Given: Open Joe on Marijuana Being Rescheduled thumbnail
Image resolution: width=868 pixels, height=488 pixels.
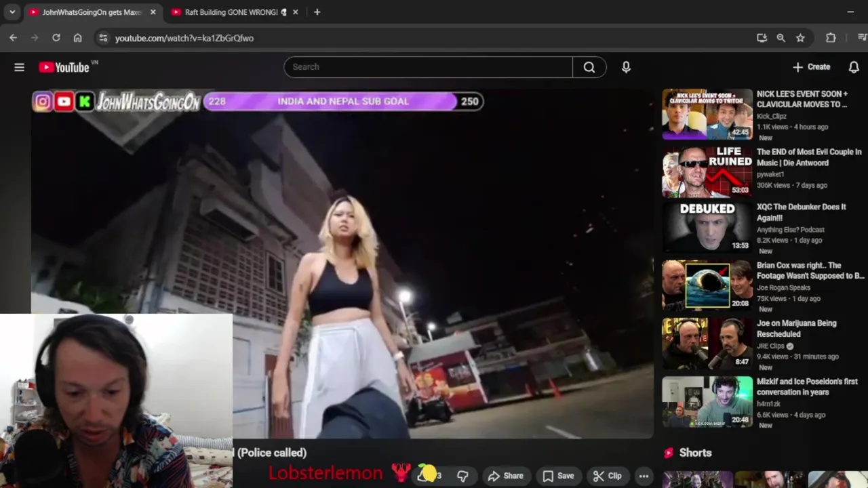Looking at the screenshot, I should pos(707,343).
